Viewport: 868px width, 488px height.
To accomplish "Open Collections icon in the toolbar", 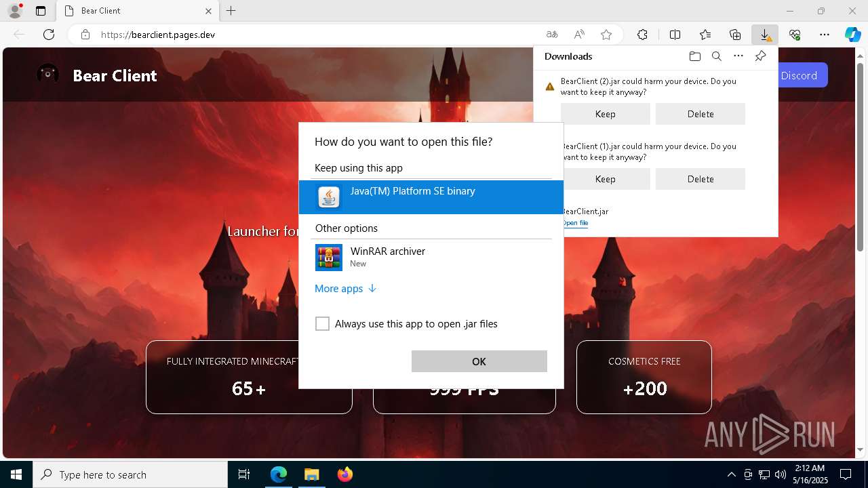I will 735,35.
